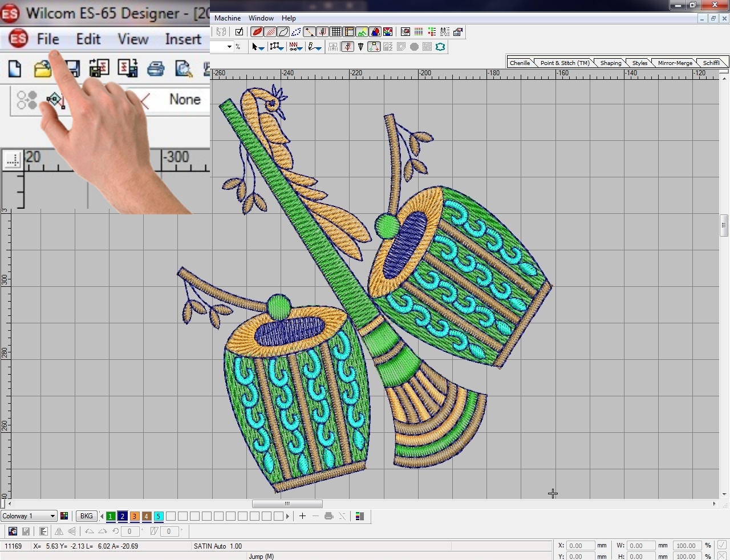Click the needle points display icon
This screenshot has width=730, height=560.
point(296,32)
